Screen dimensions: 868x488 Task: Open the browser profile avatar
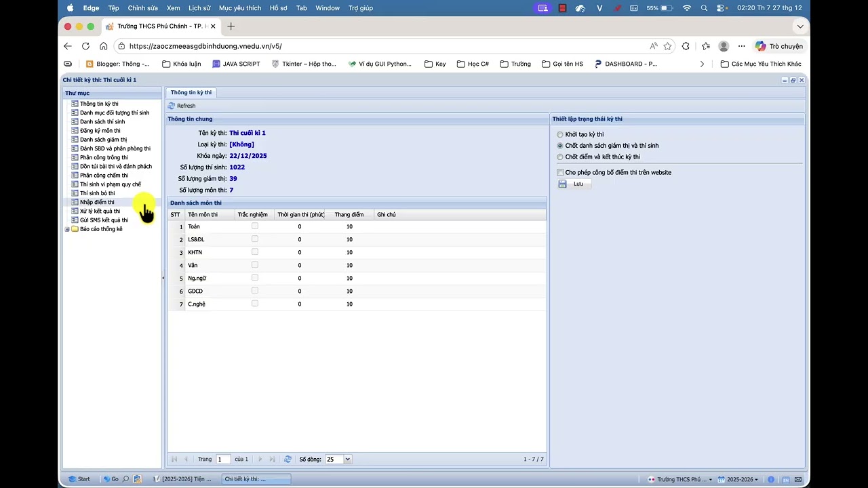[724, 46]
